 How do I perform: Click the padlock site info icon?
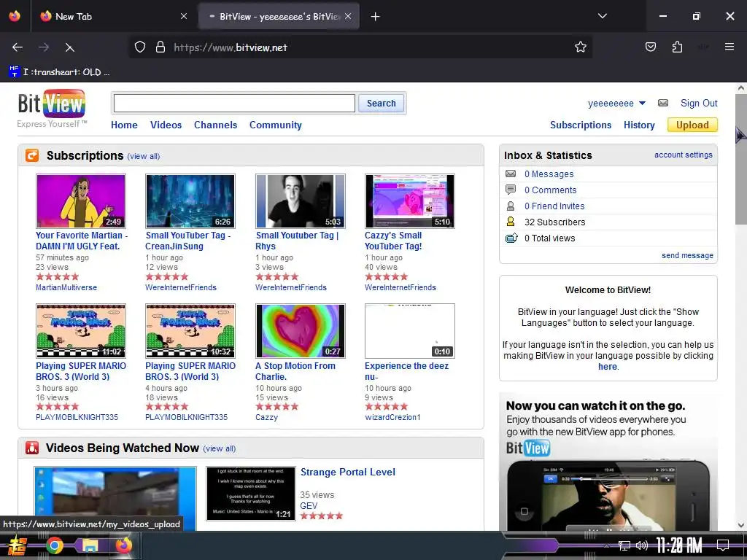[x=160, y=47]
